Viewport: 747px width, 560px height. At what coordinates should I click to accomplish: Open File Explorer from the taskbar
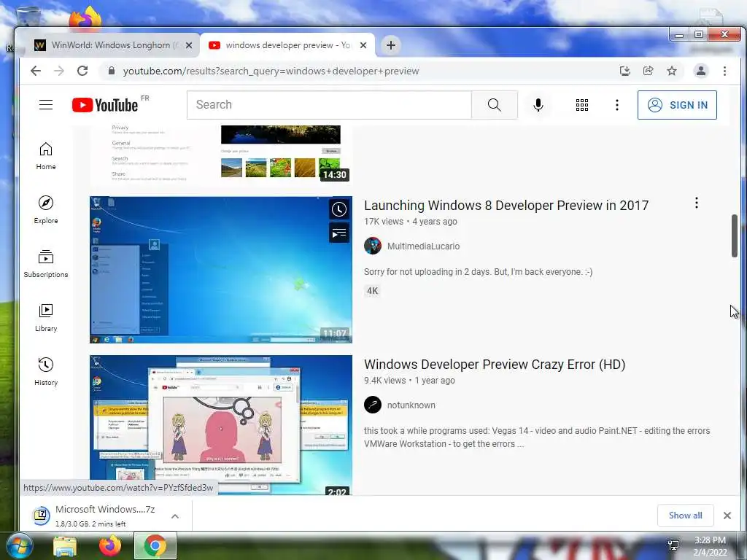pyautogui.click(x=65, y=545)
